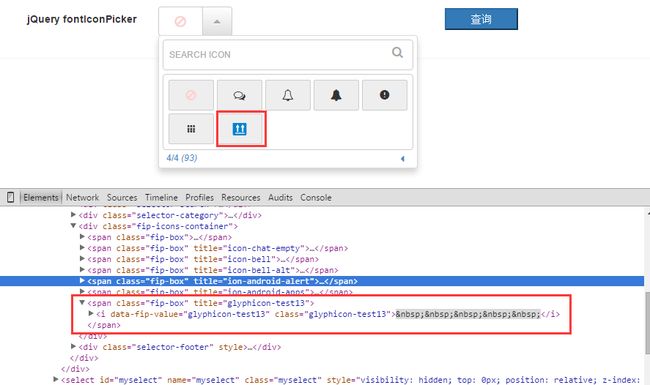Screen dimensions: 650x385
Task: Expand the myselect select element
Action: (x=56, y=379)
